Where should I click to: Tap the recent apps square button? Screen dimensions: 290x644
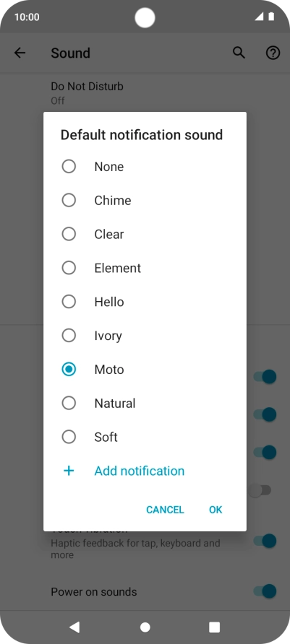214,627
